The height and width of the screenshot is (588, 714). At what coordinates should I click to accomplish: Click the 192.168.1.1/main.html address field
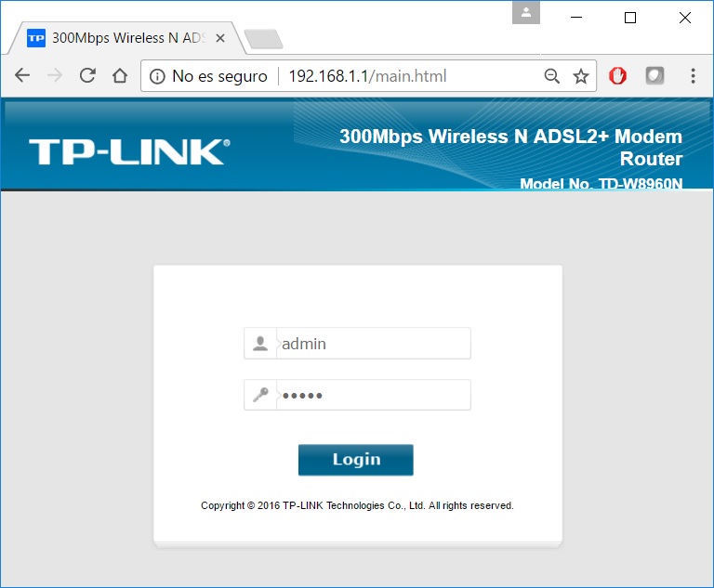coord(367,76)
